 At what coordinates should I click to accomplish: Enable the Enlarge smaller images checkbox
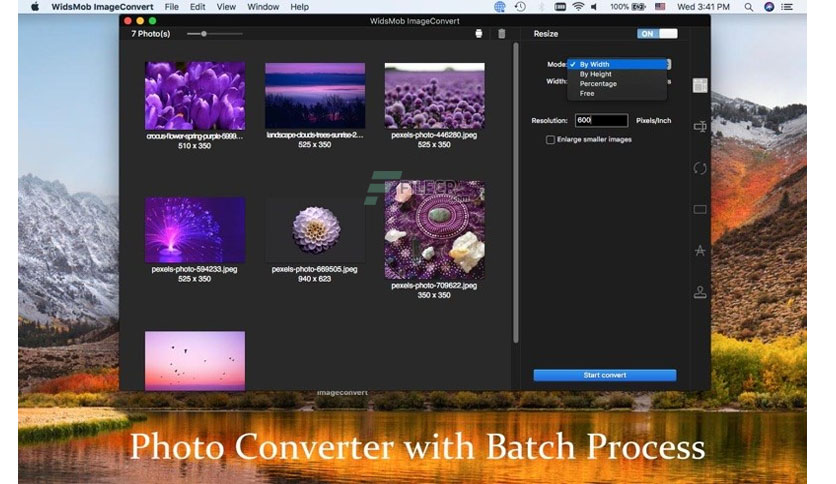point(550,140)
